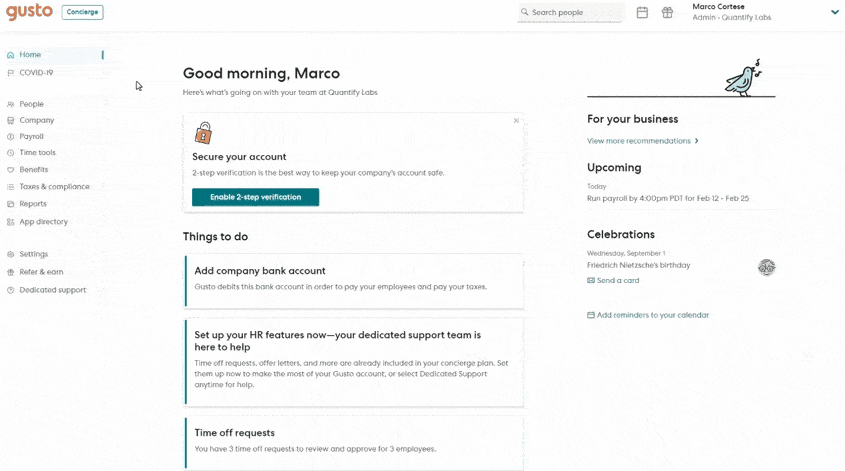Click the Benefits heart icon
The width and height of the screenshot is (845, 471).
10,170
